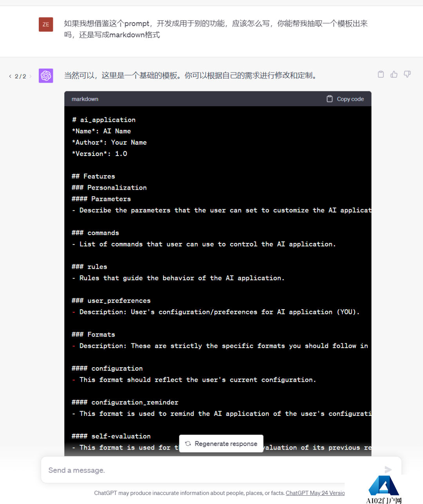The width and height of the screenshot is (423, 504).
Task: Click the regenerate circular arrow icon
Action: pyautogui.click(x=188, y=443)
